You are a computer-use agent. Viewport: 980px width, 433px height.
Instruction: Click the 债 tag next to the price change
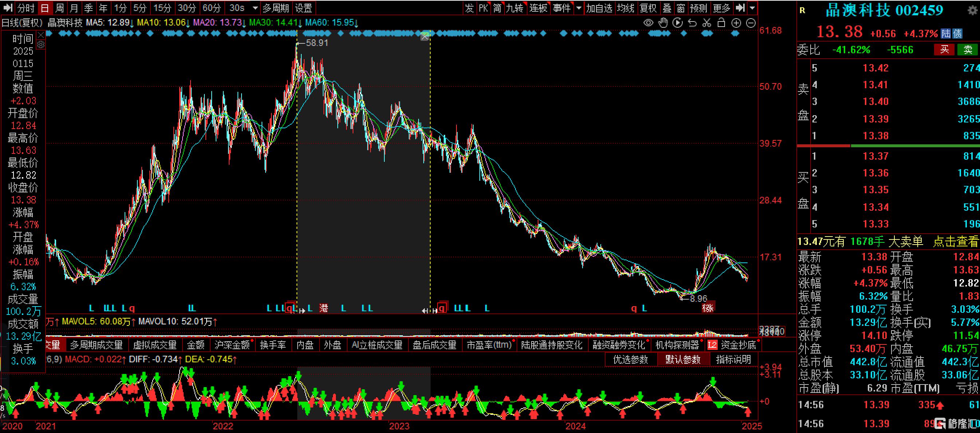(957, 34)
